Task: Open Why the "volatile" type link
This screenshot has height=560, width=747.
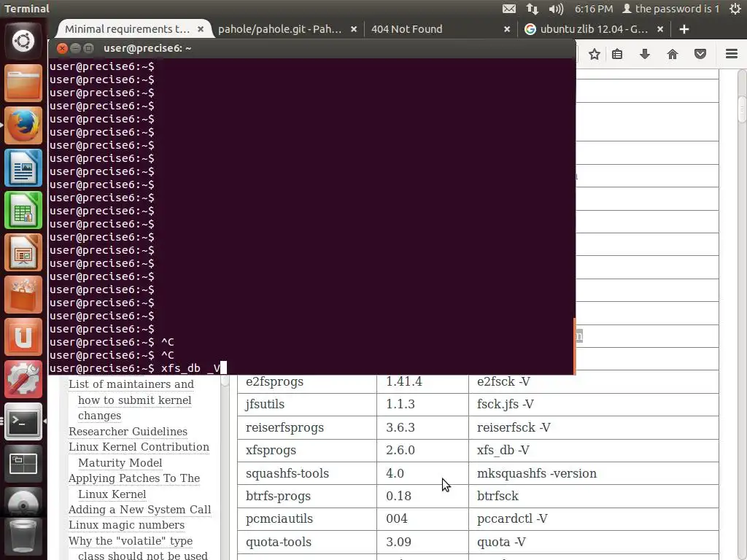Action: coord(131,541)
